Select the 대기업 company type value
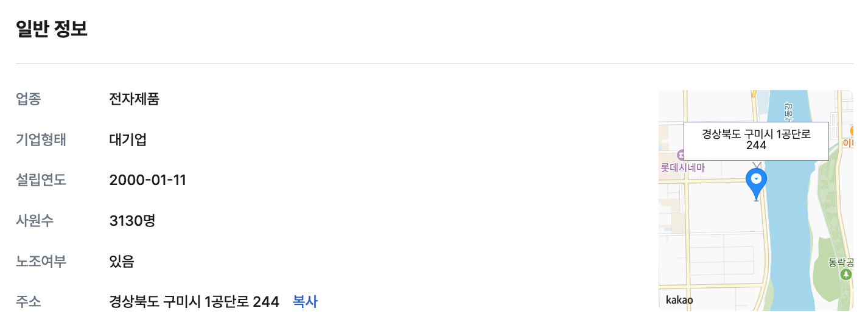 click(128, 140)
